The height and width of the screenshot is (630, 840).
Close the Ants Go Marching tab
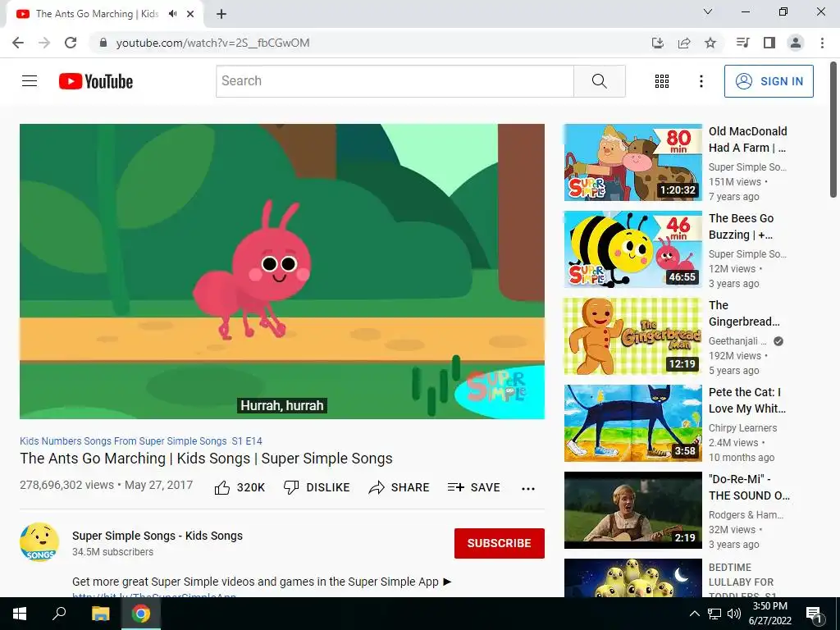190,14
